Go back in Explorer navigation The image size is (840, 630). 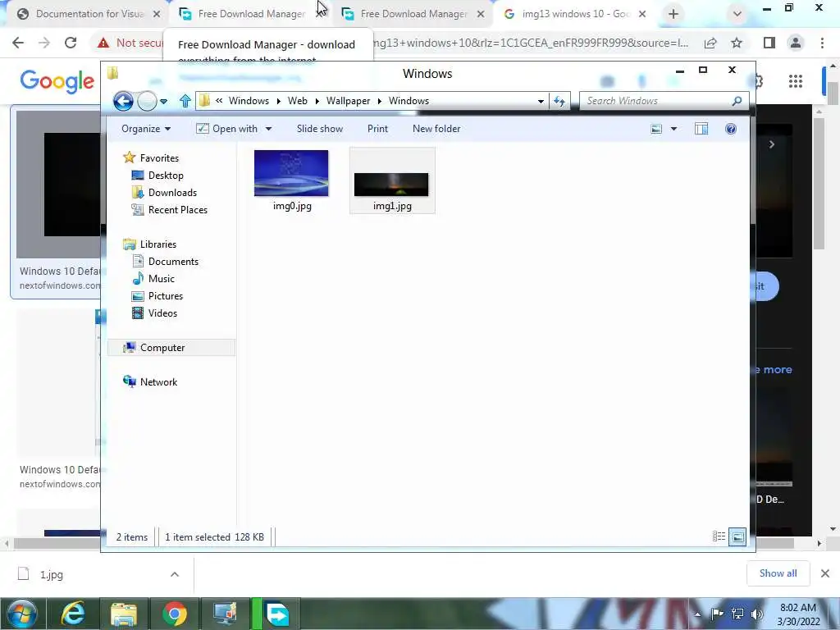pos(123,101)
